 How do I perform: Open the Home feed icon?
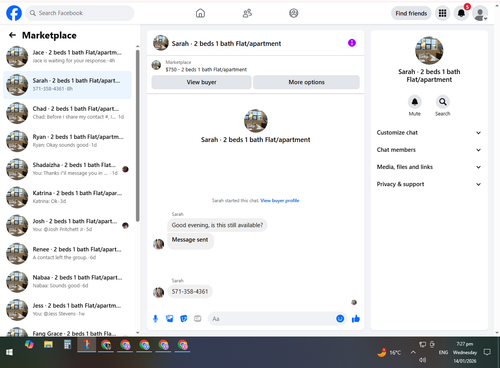pyautogui.click(x=200, y=13)
